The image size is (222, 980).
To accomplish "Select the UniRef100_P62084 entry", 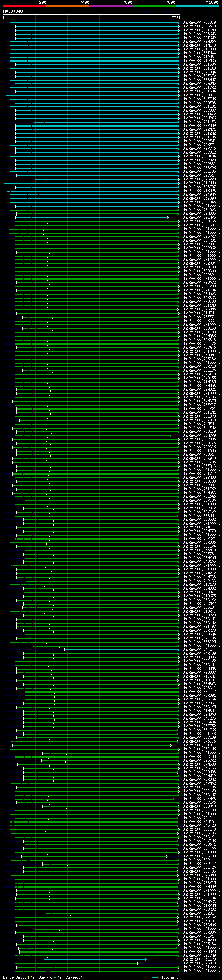I will tap(199, 263).
